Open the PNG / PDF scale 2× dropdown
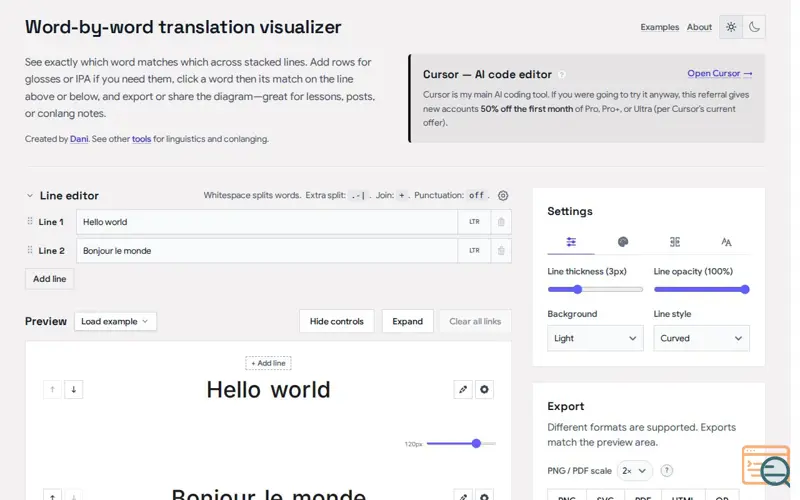This screenshot has height=500, width=800. [635, 470]
